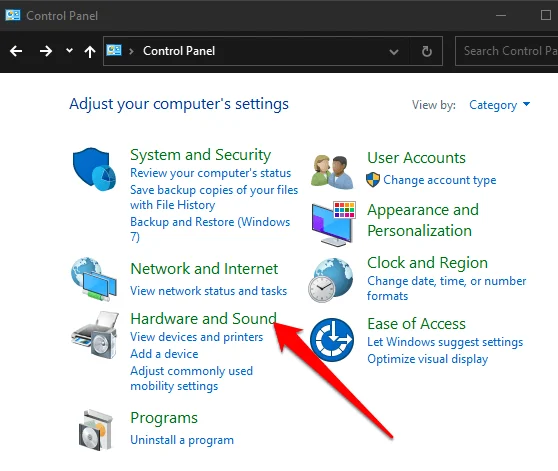This screenshot has height=471, width=558.
Task: Refresh the Control Panel view
Action: 427,52
